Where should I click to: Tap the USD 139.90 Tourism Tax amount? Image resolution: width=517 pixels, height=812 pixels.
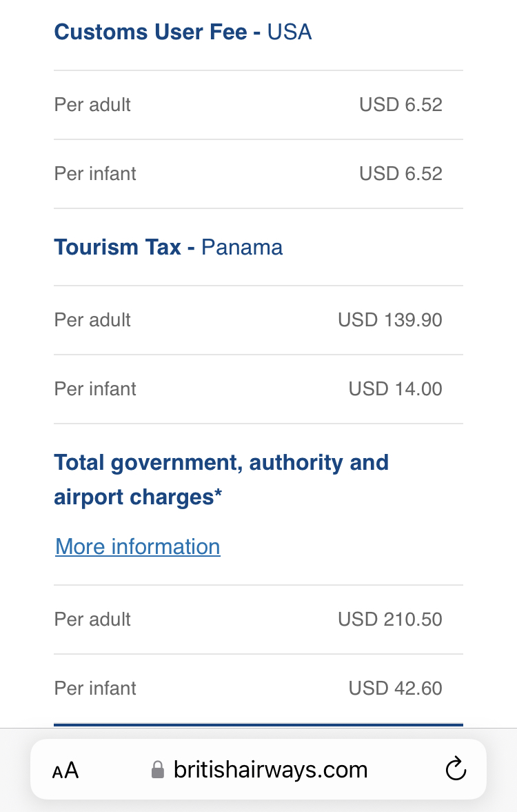(x=389, y=320)
